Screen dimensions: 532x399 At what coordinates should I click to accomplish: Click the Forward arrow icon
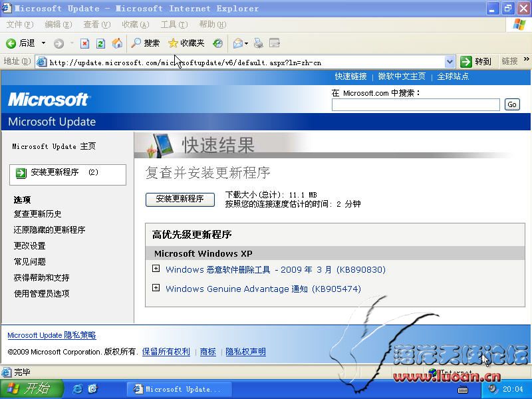(59, 43)
